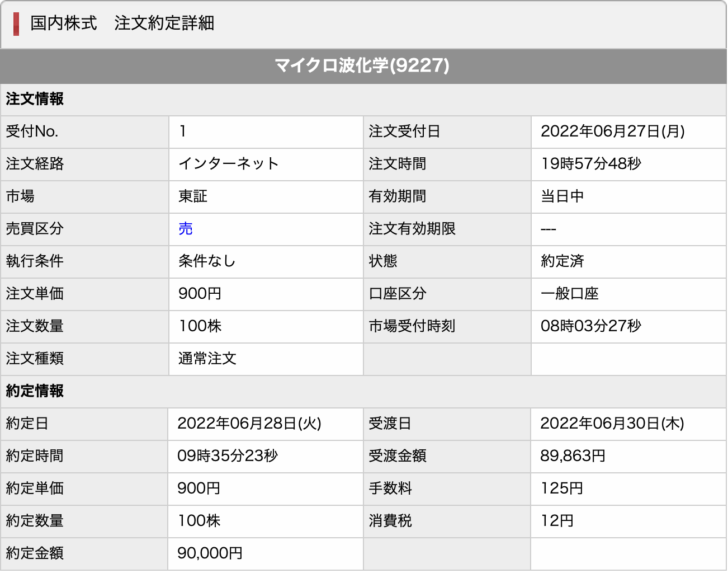Select the 約定済 status value

[562, 261]
